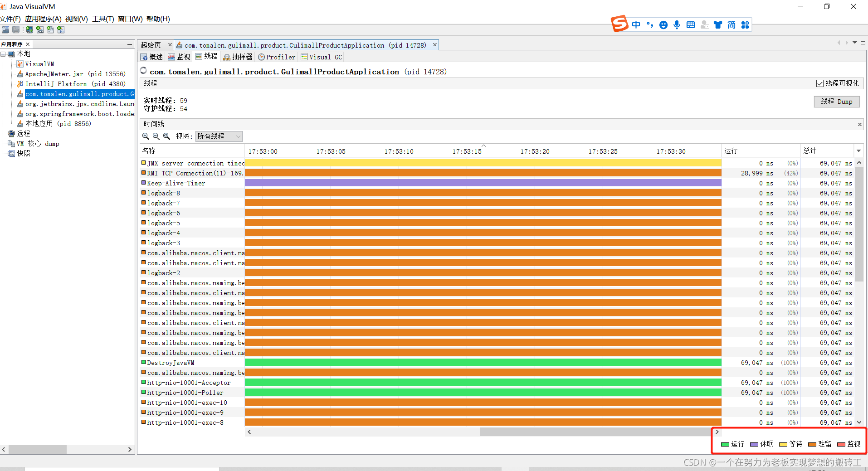The width and height of the screenshot is (868, 471).
Task: Close the 应用程序 panel tab
Action: pos(28,44)
